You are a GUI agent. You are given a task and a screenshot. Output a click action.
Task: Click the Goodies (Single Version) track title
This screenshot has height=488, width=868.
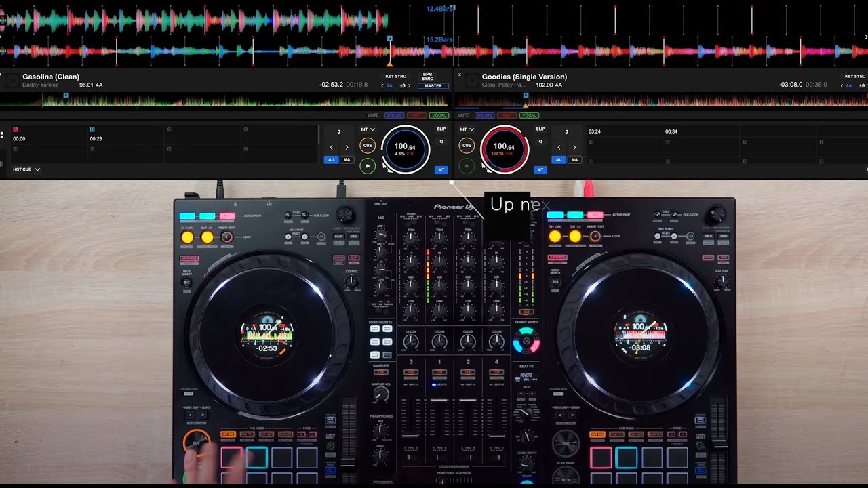[x=524, y=77]
